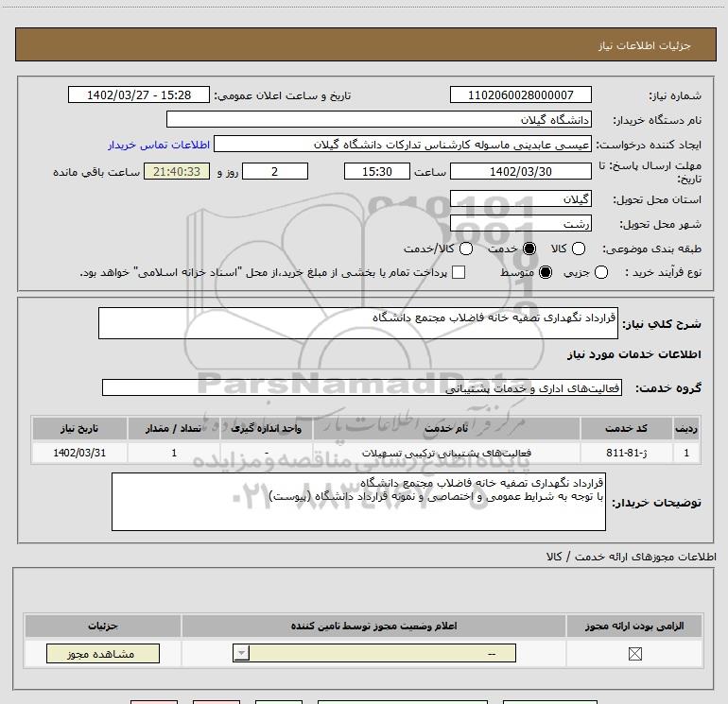Click the جزئیات column header
Image resolution: width=728 pixels, height=704 pixels.
tap(103, 626)
